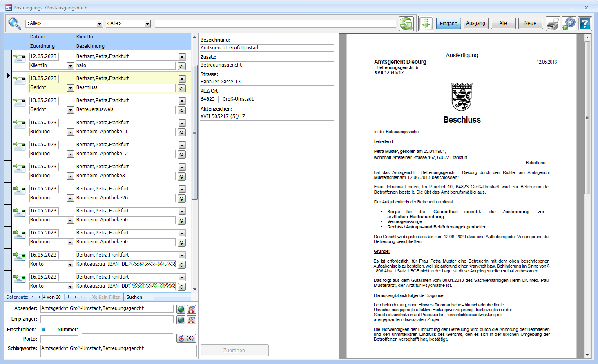Click the @ button beside 'Bornheim_Apotheke26'
Viewport: 598px width, 364px height.
182,199
